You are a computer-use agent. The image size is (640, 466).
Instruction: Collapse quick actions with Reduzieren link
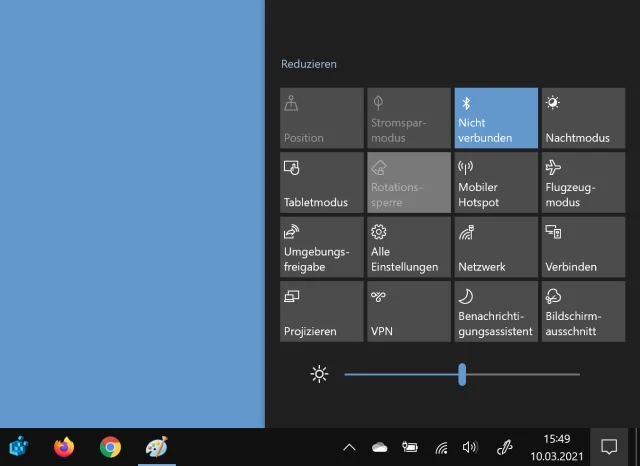click(309, 64)
